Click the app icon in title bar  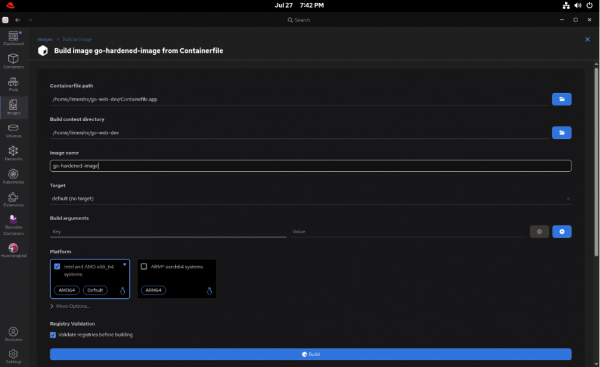5,20
